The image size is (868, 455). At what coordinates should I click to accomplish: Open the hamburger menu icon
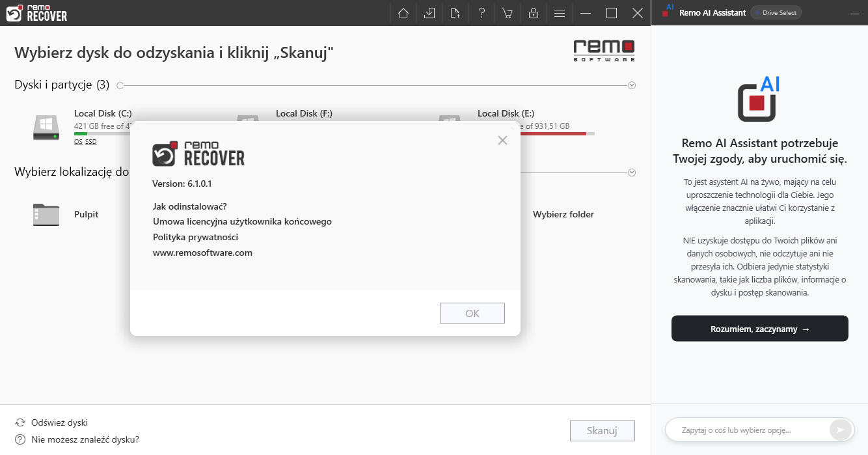[560, 13]
